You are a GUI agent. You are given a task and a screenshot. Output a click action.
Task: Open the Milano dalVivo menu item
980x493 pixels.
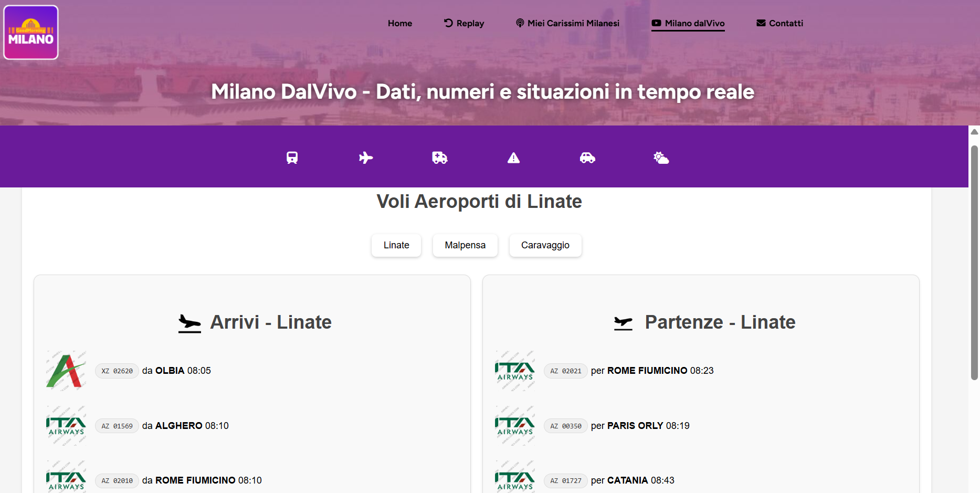pos(688,23)
